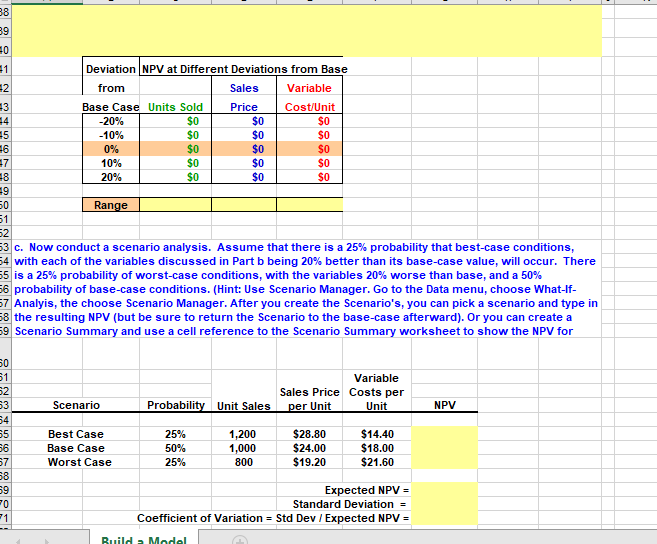Select the 'Best Case' scenario label
The image size is (657, 544).
point(76,434)
